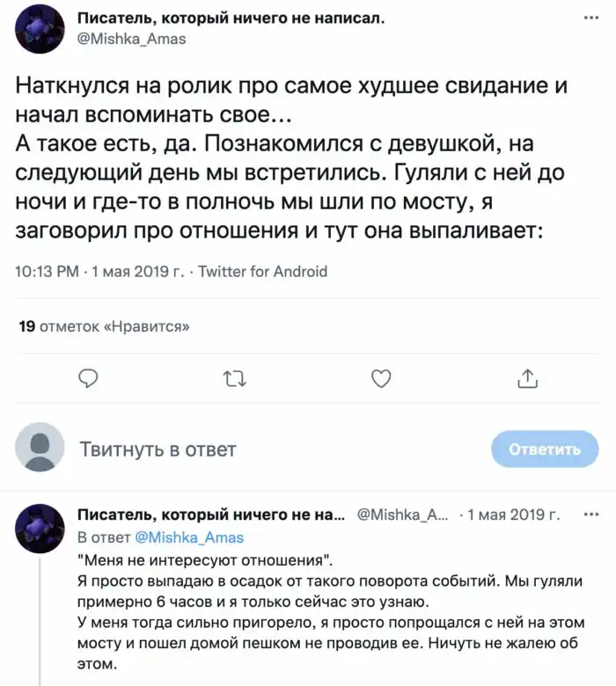
Task: Open the author's avatar beside the main tweet
Action: click(40, 28)
